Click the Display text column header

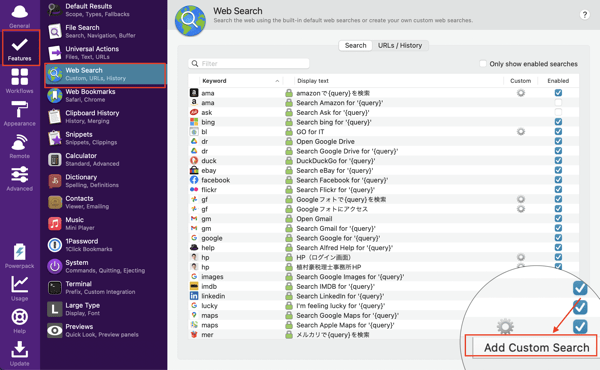coord(398,81)
